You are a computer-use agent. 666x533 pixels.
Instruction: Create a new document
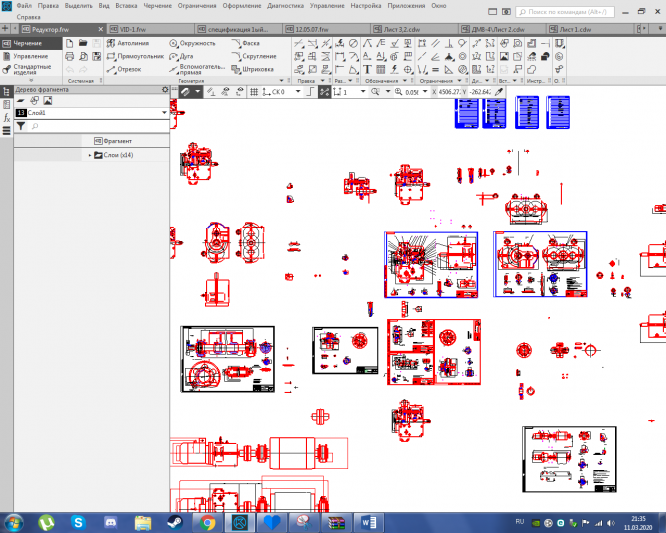(70, 43)
